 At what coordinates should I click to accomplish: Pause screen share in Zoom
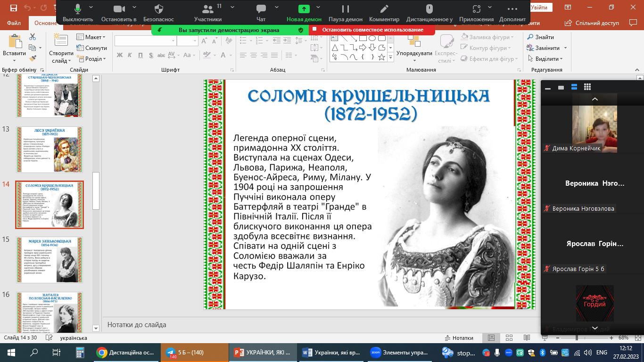[346, 13]
